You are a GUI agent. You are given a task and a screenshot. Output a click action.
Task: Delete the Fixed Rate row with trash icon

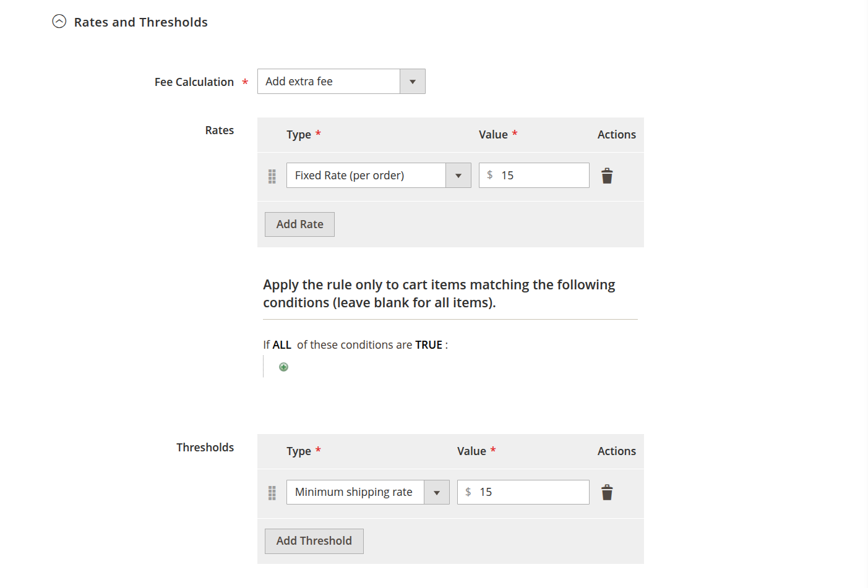[x=607, y=176]
